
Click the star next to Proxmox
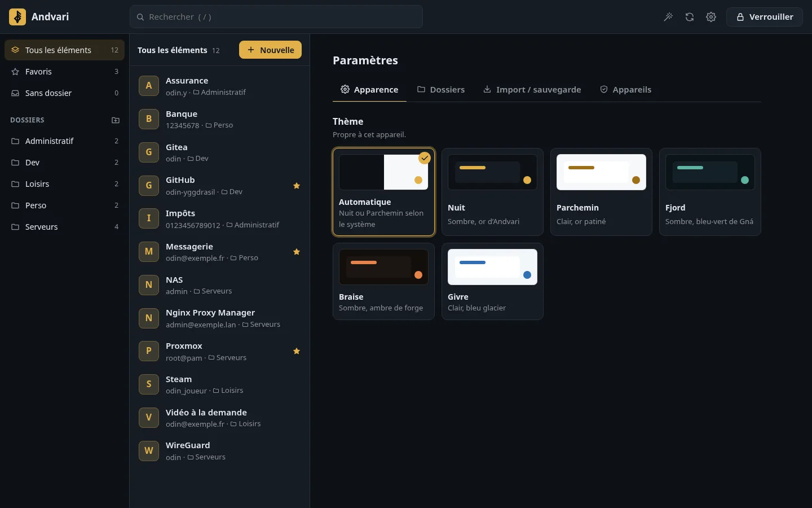(297, 351)
